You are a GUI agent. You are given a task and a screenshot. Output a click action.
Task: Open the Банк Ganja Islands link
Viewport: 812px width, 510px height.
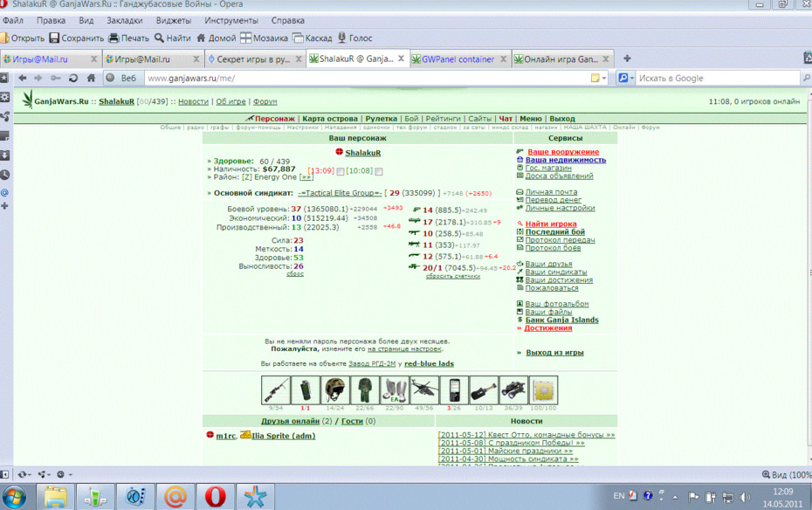(562, 320)
